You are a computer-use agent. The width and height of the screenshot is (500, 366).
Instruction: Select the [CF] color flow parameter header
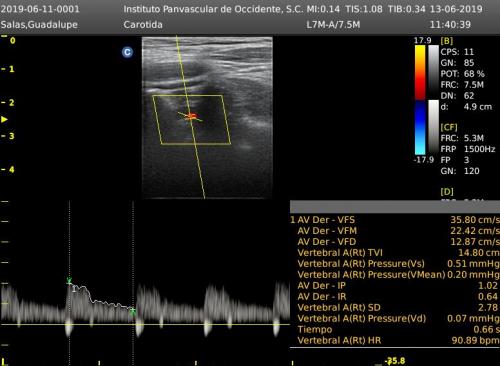tap(449, 127)
